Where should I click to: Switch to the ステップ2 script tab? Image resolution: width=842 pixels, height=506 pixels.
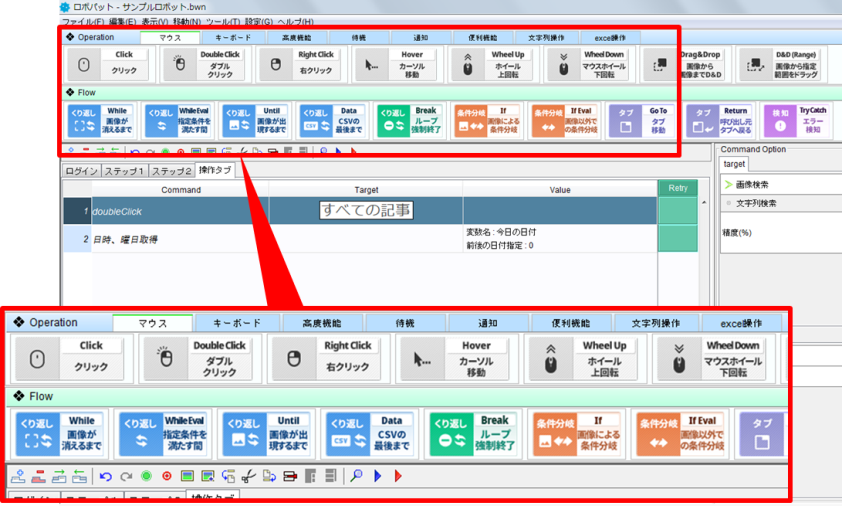tap(171, 171)
